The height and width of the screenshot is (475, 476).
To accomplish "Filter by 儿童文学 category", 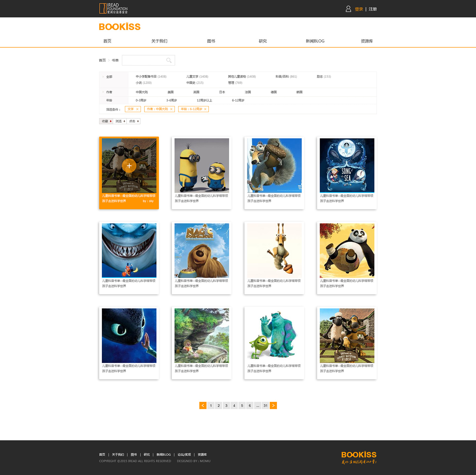I will click(197, 77).
